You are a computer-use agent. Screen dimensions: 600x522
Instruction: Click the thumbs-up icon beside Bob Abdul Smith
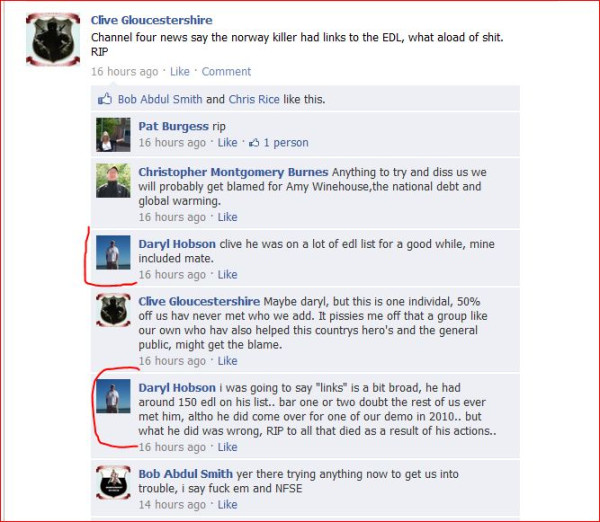click(x=105, y=99)
